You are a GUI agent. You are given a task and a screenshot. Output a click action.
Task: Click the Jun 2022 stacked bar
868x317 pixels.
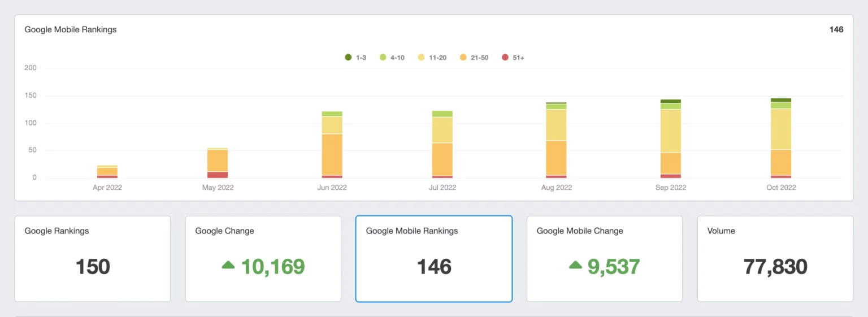click(x=332, y=145)
